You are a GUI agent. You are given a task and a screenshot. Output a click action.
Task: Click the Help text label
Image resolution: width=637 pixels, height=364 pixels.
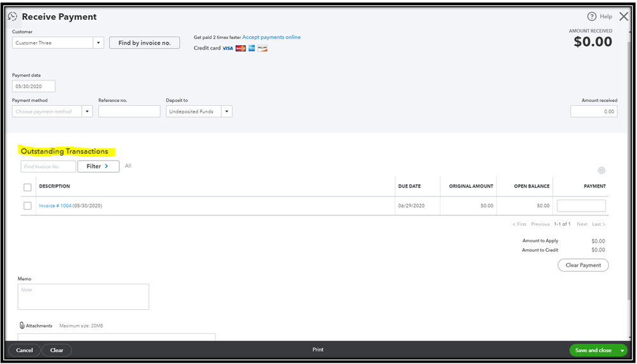(606, 17)
